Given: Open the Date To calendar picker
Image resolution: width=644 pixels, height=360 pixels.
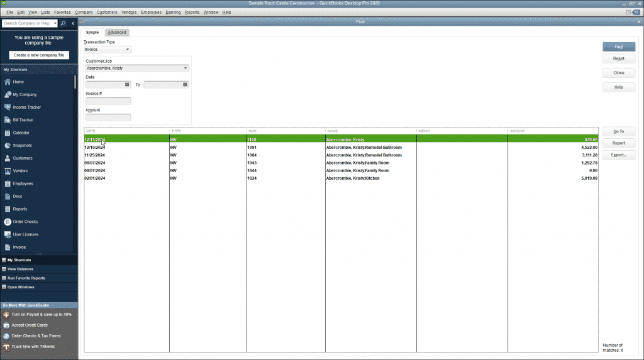Looking at the screenshot, I should pos(186,85).
